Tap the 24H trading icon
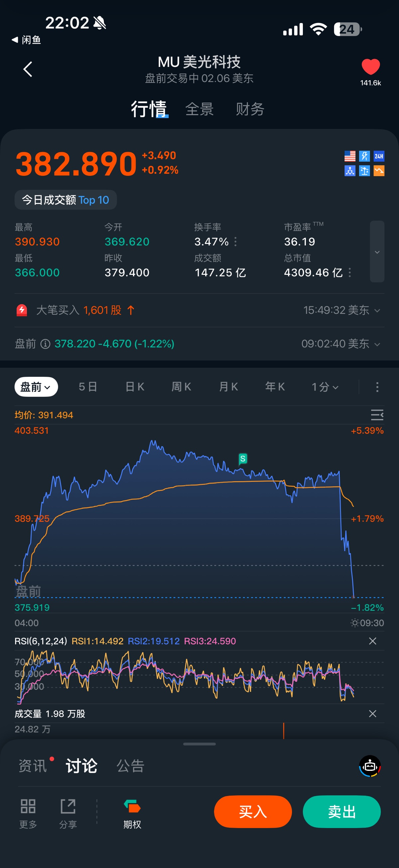This screenshot has height=868, width=399. (x=379, y=156)
